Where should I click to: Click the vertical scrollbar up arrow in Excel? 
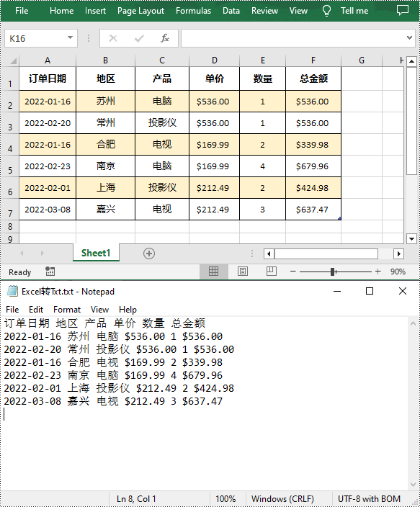(411, 61)
